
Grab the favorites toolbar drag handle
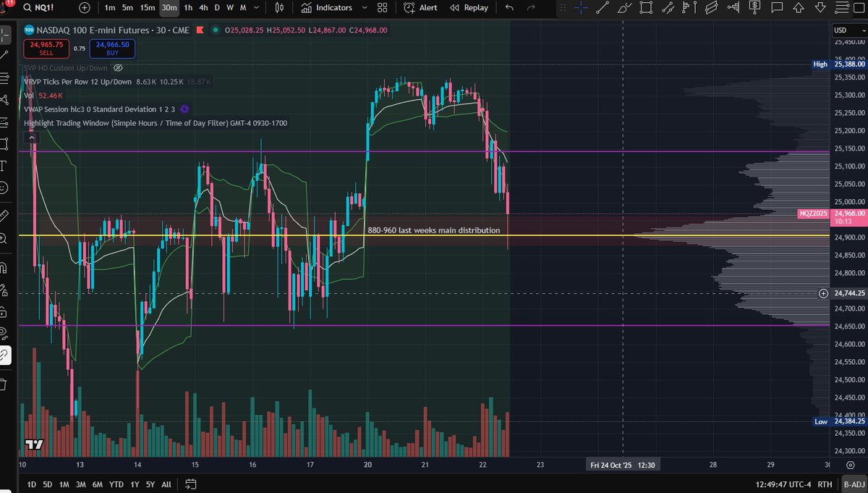(x=564, y=7)
